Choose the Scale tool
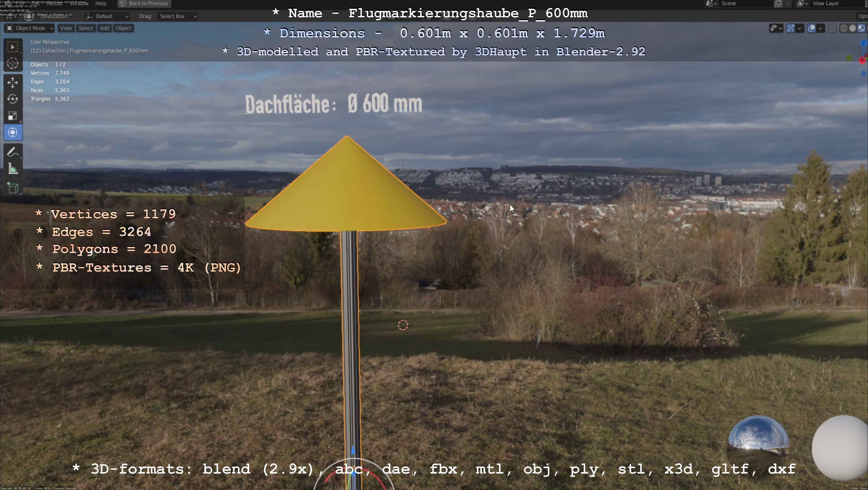This screenshot has width=868, height=490. pyautogui.click(x=13, y=116)
